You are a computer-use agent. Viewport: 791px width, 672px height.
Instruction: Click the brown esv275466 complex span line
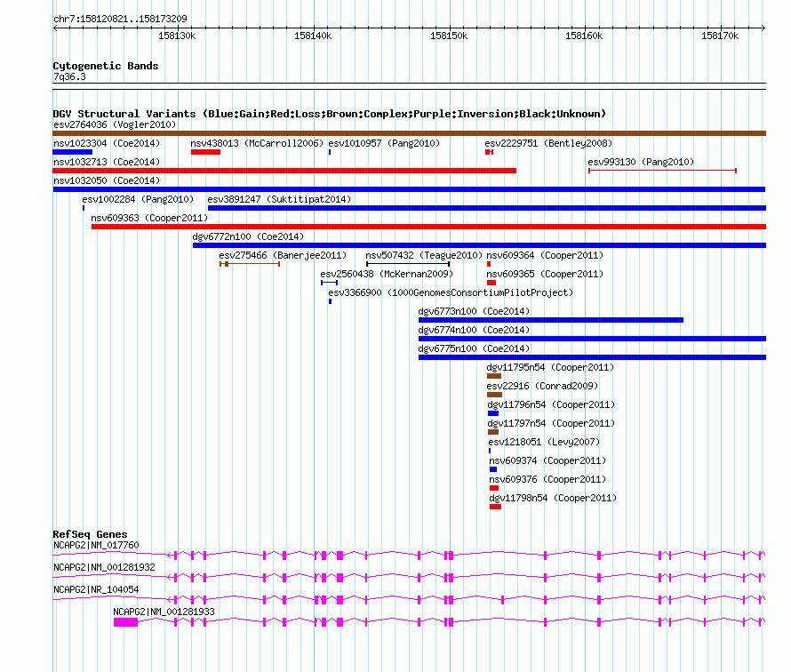pyautogui.click(x=250, y=264)
